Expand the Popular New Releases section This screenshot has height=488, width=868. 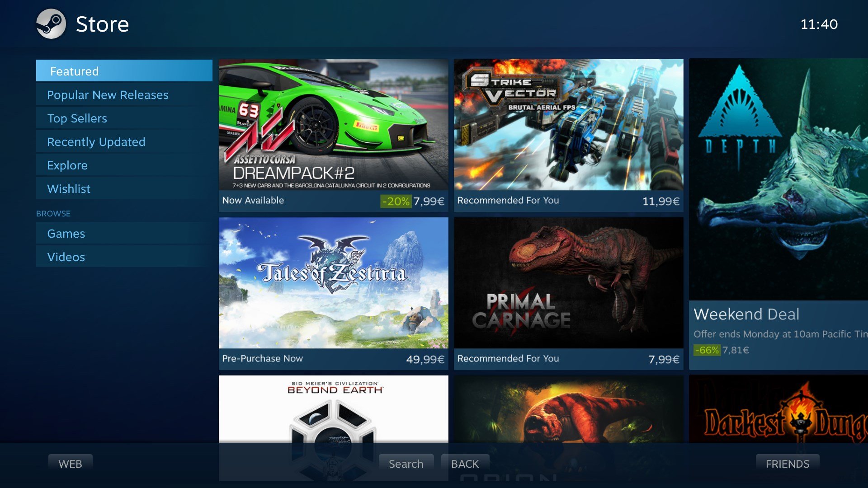(108, 95)
